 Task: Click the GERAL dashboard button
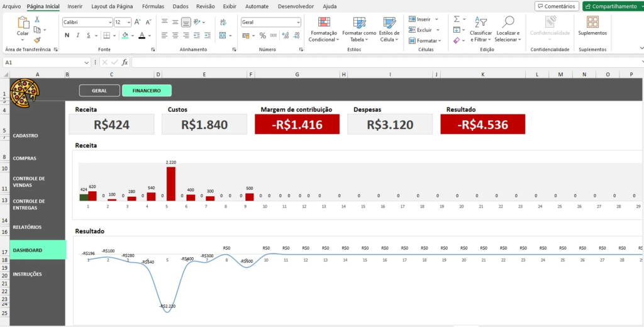tap(99, 91)
